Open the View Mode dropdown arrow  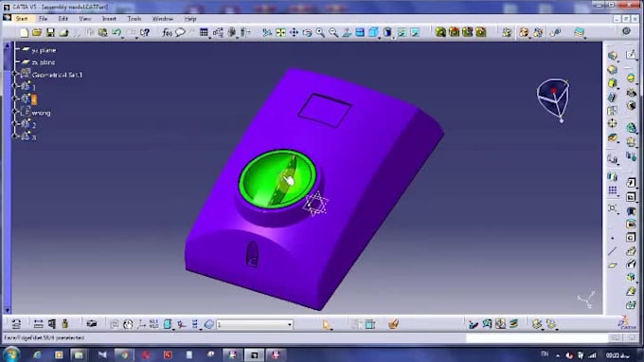[393, 37]
